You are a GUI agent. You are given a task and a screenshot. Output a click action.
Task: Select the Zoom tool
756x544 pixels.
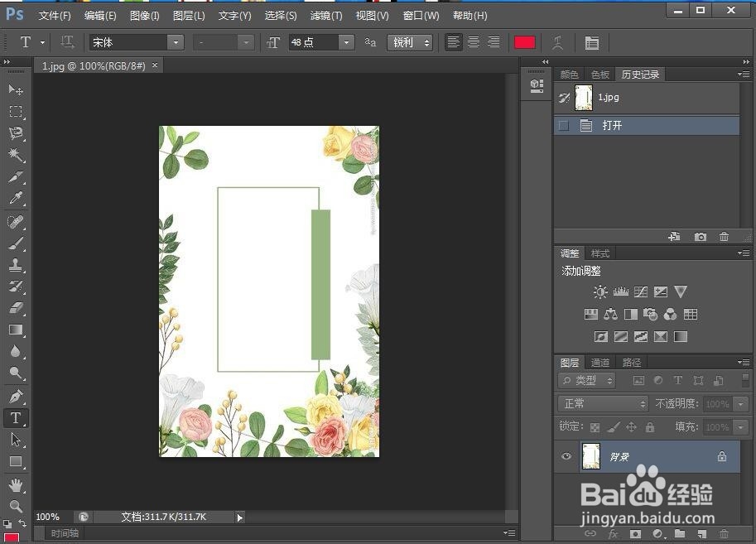pyautogui.click(x=16, y=506)
